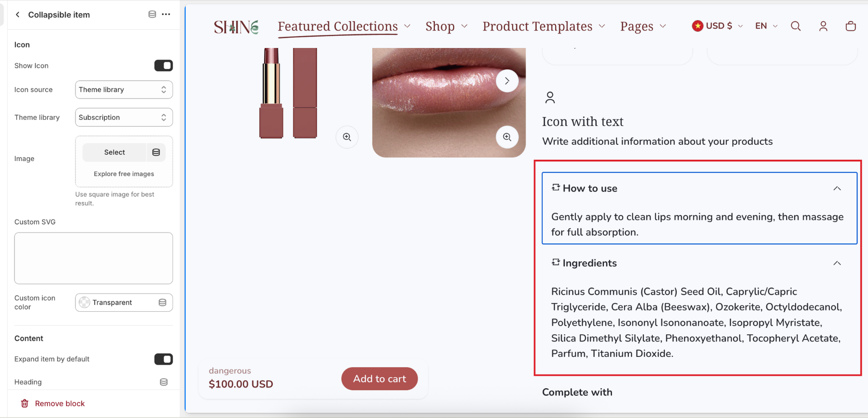Click Remove block link
868x418 pixels.
coord(60,404)
